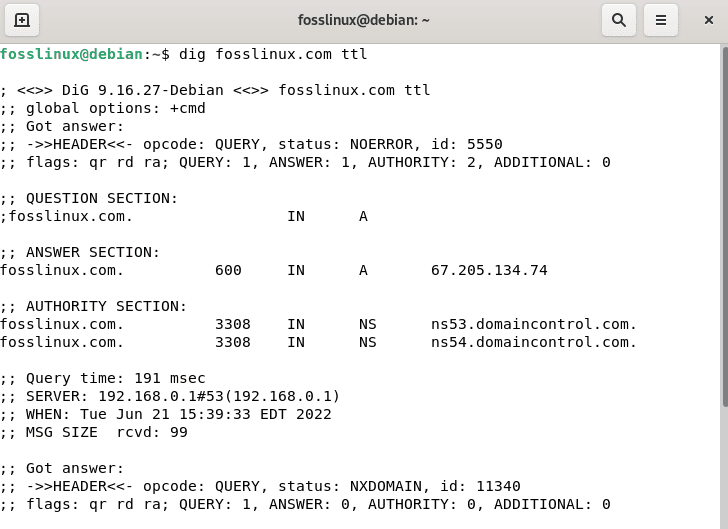Click ns54.domaincontrol.com. nameserver
Screen dimensions: 728x529
[x=533, y=342]
